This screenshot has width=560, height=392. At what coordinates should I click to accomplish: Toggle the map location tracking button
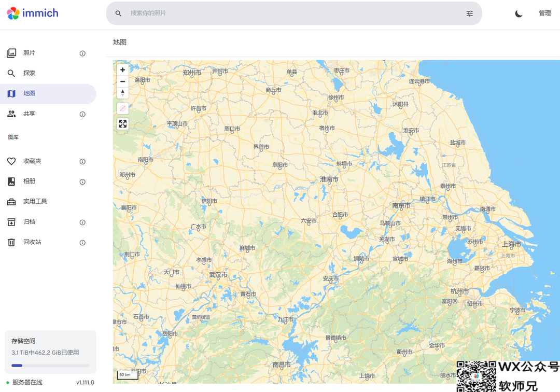click(x=122, y=108)
